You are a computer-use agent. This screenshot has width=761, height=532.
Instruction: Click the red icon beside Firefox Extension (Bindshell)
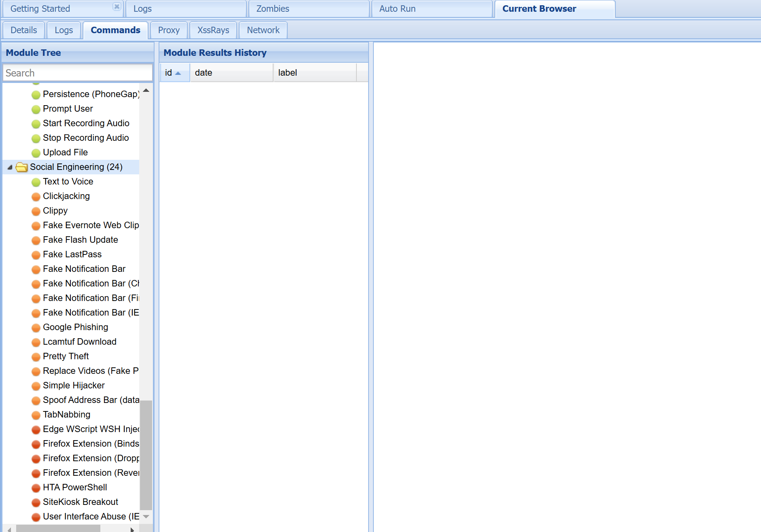36,444
